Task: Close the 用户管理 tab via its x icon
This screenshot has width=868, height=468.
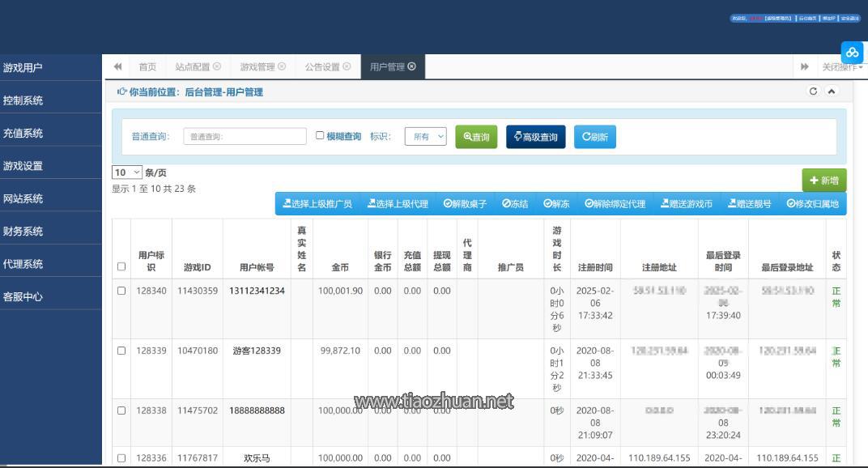Action: pos(411,66)
